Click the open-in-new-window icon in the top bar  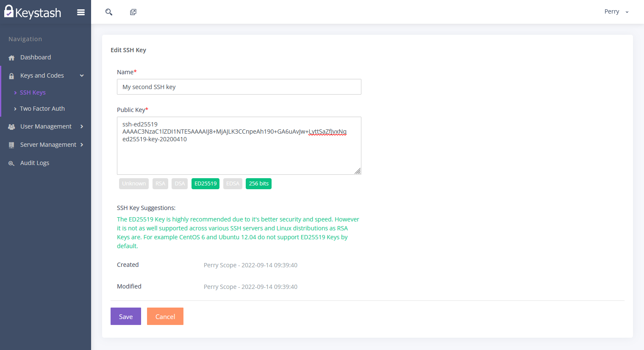point(133,12)
